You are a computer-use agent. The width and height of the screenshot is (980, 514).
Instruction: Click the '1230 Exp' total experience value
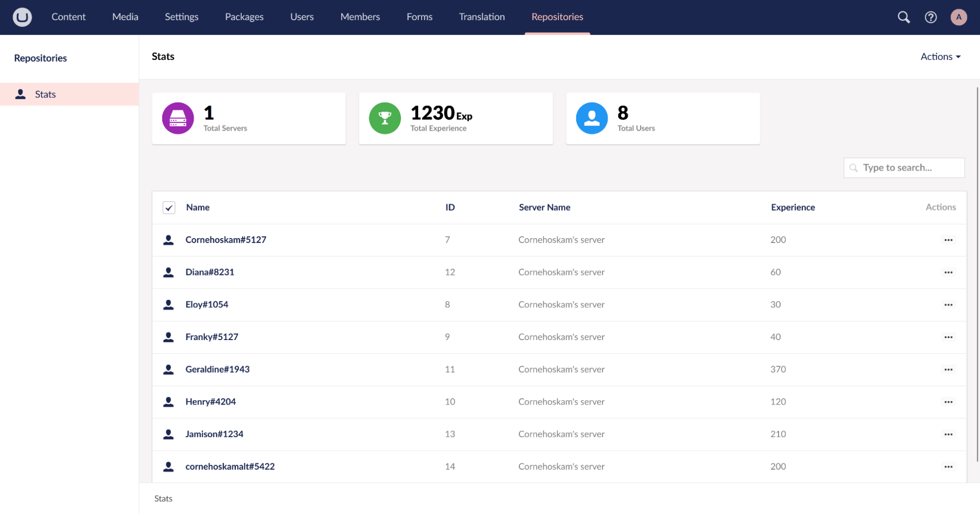(441, 113)
